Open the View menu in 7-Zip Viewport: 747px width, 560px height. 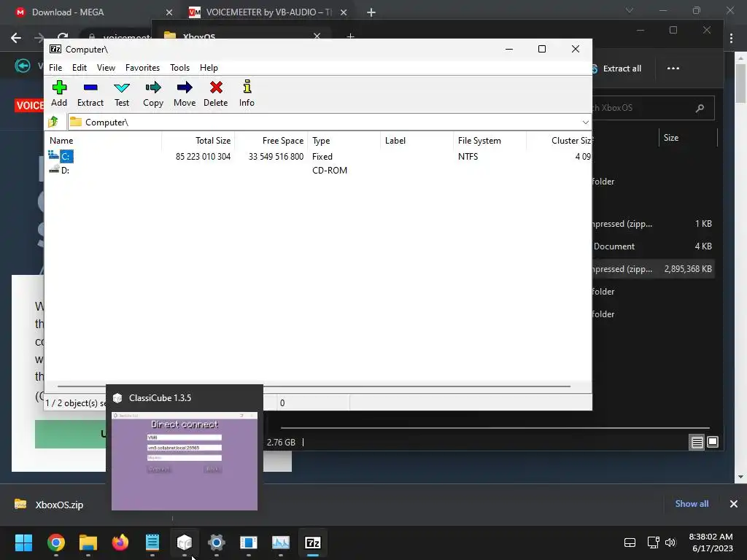click(106, 68)
